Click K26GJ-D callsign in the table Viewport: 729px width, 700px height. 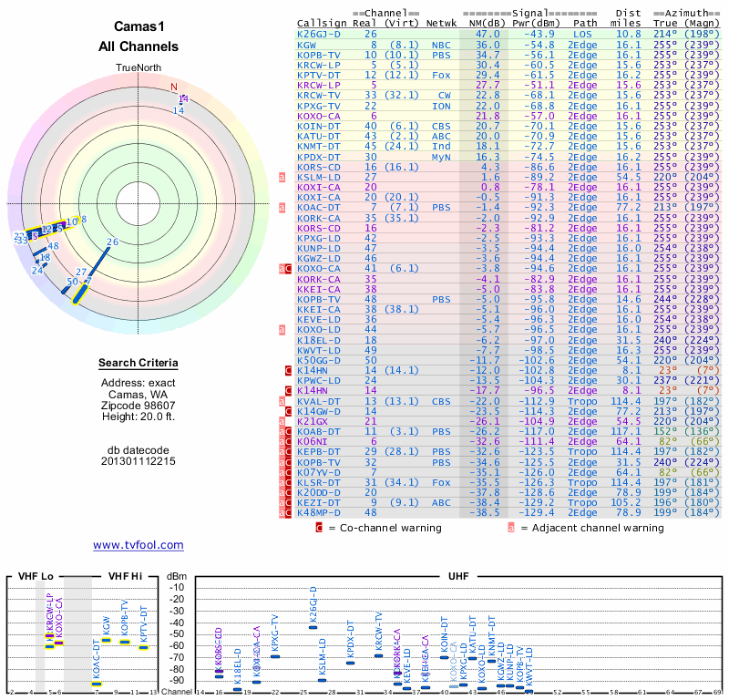coord(319,34)
